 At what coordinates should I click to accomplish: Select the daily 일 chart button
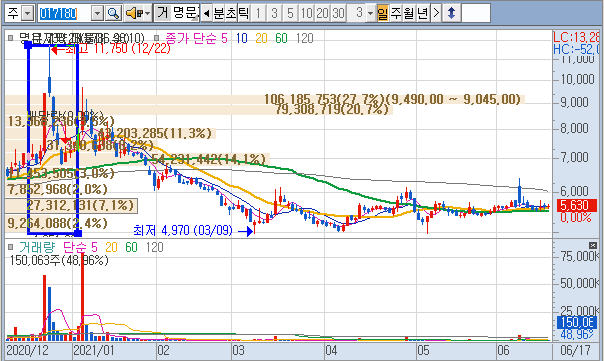(383, 13)
